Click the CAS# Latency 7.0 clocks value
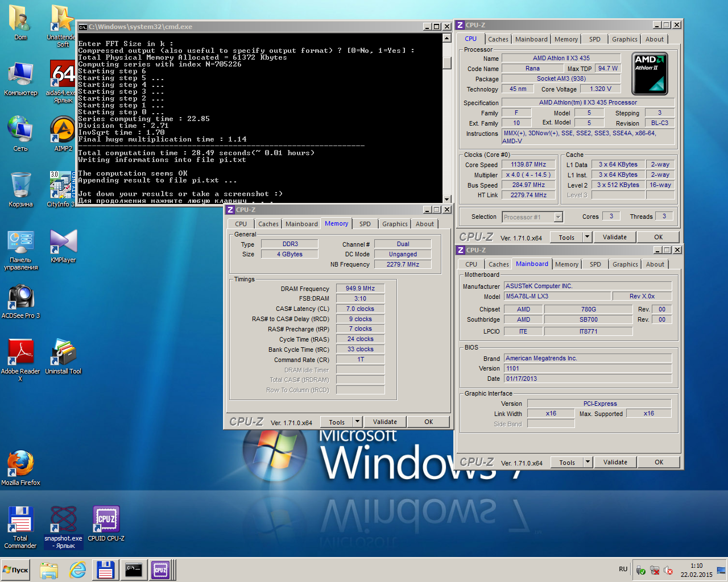The width and height of the screenshot is (728, 582). click(360, 309)
